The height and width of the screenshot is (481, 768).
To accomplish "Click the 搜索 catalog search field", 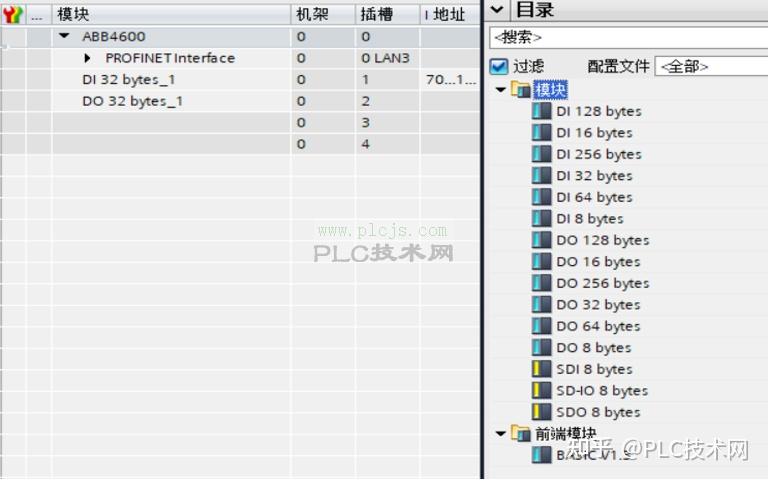I will [629, 37].
